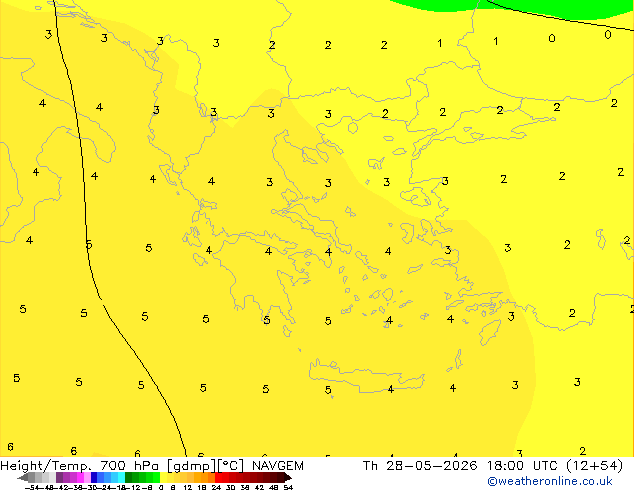
Task: Click the bright yellow swatch above label 0
Action: pos(163,477)
